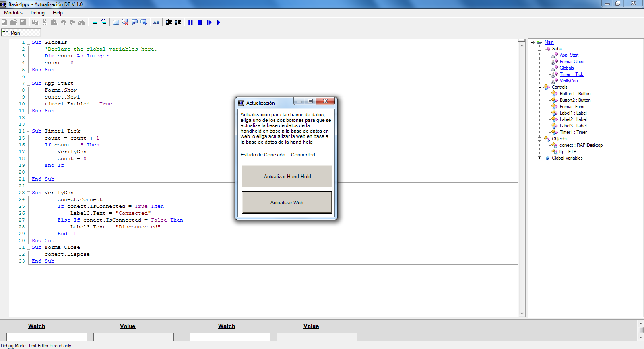
Task: Toggle a bookmark with the plain bookmark icon
Action: (x=116, y=23)
